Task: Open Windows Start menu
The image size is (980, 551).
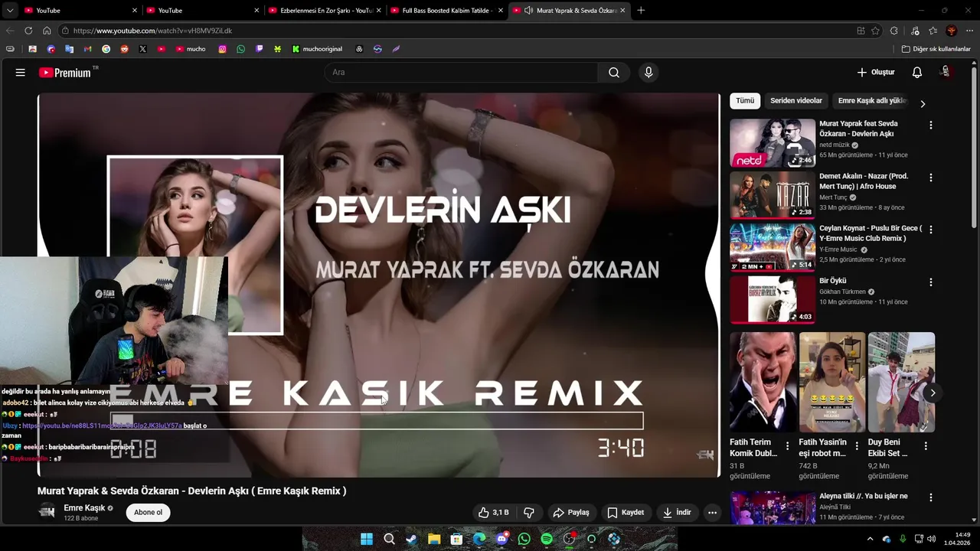Action: [367, 539]
